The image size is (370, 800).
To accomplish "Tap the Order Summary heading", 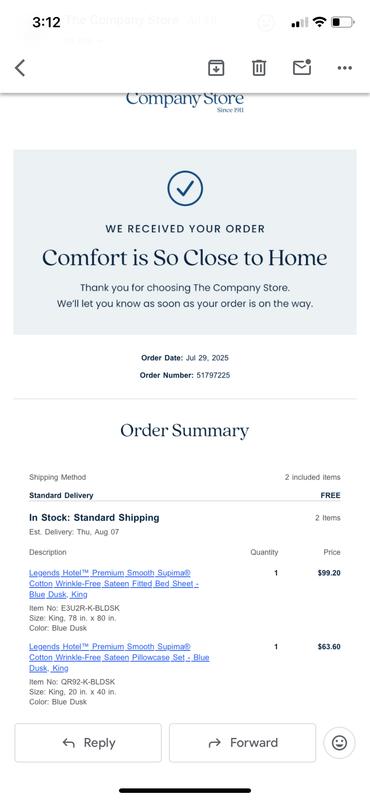I will click(x=185, y=431).
